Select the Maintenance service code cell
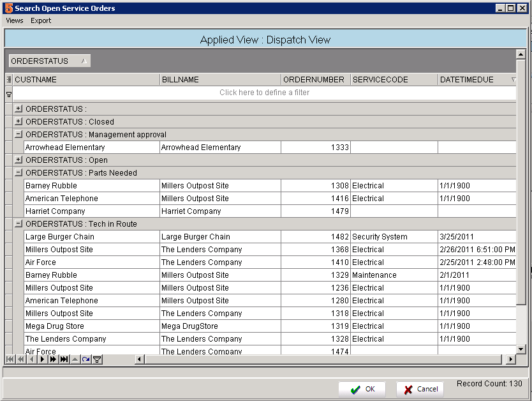532x401 pixels. [x=394, y=275]
